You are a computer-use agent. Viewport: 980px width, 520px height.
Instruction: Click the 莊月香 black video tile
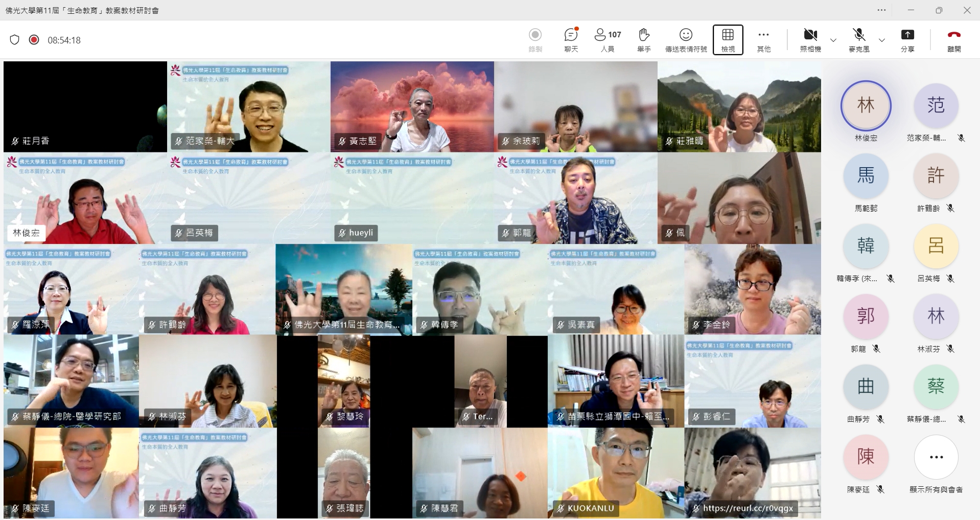85,107
